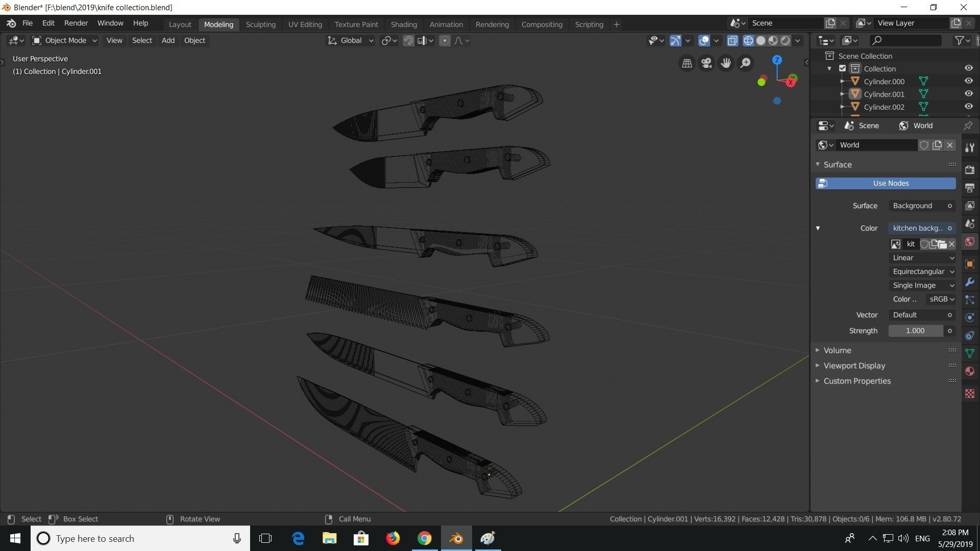Open the Linear interpolation dropdown
This screenshot has height=551, width=980.
[922, 258]
